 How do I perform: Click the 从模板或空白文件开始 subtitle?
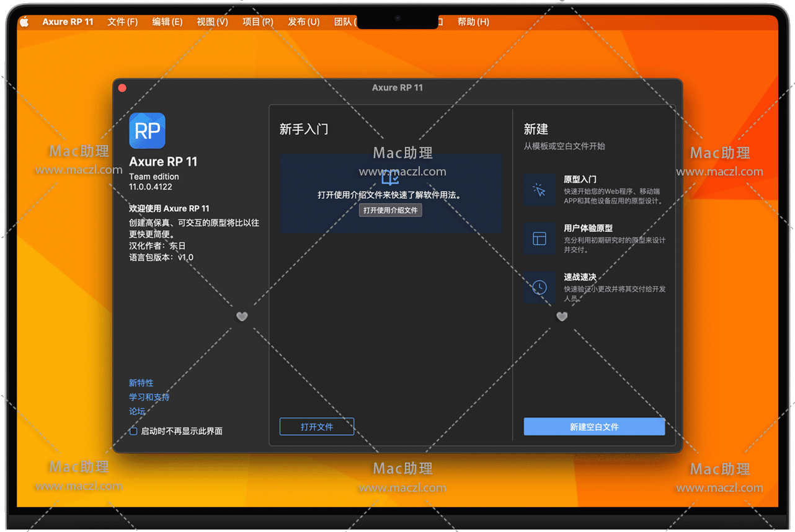click(x=564, y=146)
